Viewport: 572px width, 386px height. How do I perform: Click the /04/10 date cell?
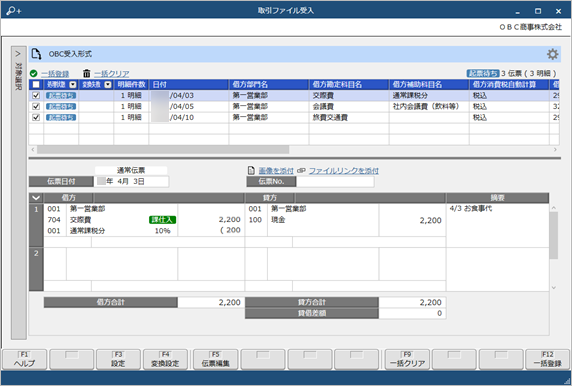point(189,117)
